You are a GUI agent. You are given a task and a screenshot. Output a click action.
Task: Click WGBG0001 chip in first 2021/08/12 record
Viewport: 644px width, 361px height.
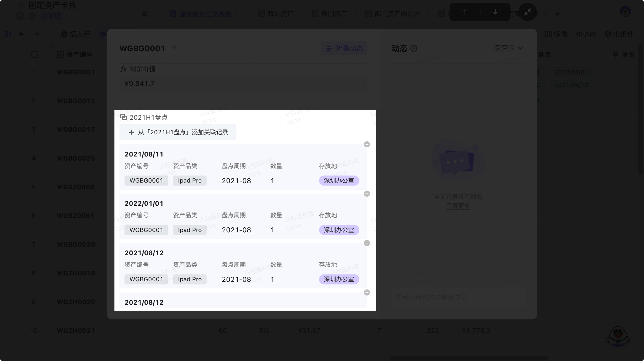pyautogui.click(x=146, y=279)
